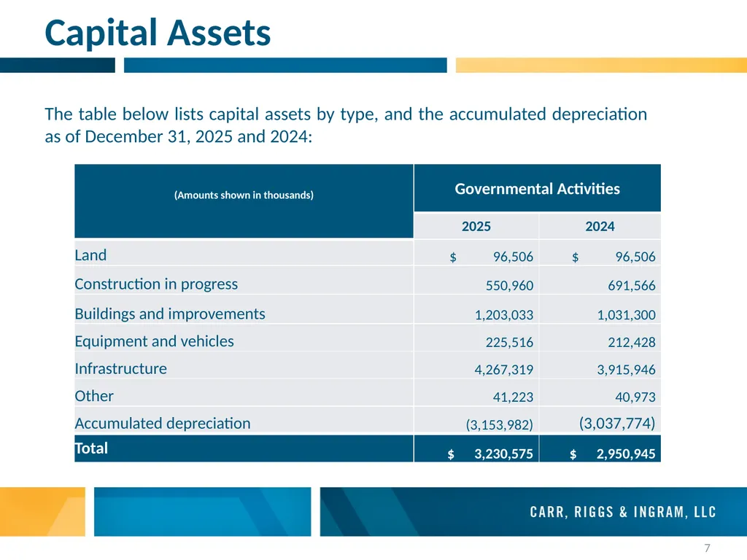Select the (3,153,982) depreciation value
This screenshot has width=747, height=560.
499,425
